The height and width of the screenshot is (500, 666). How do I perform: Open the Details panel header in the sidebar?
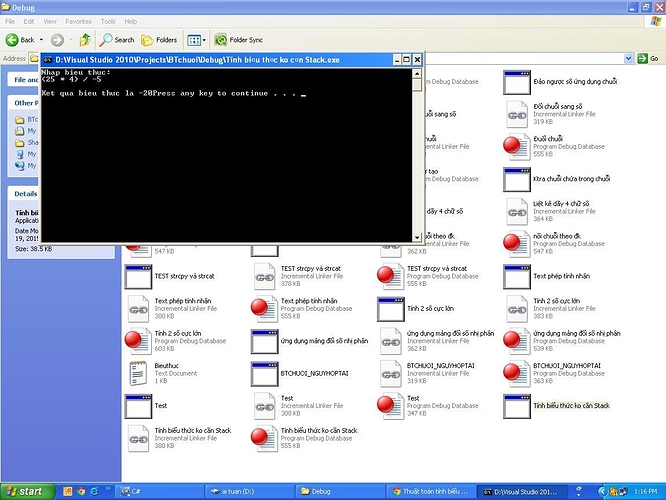(25, 194)
